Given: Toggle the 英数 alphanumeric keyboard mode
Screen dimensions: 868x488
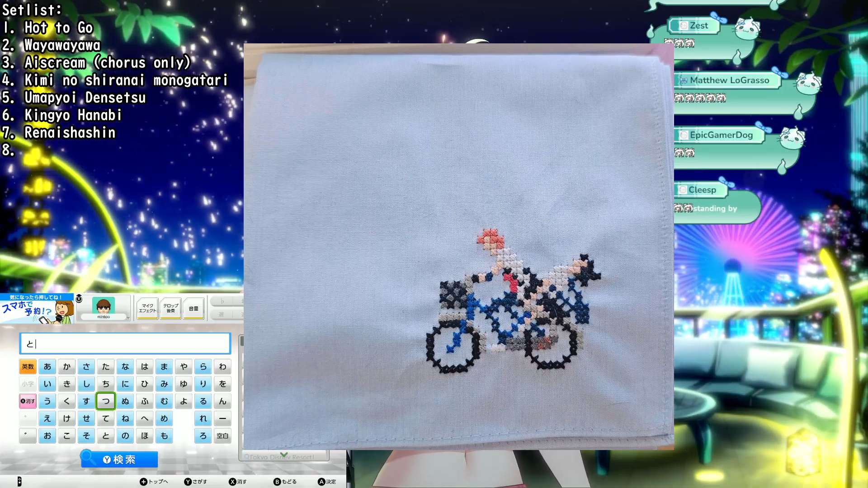Looking at the screenshot, I should click(x=28, y=366).
